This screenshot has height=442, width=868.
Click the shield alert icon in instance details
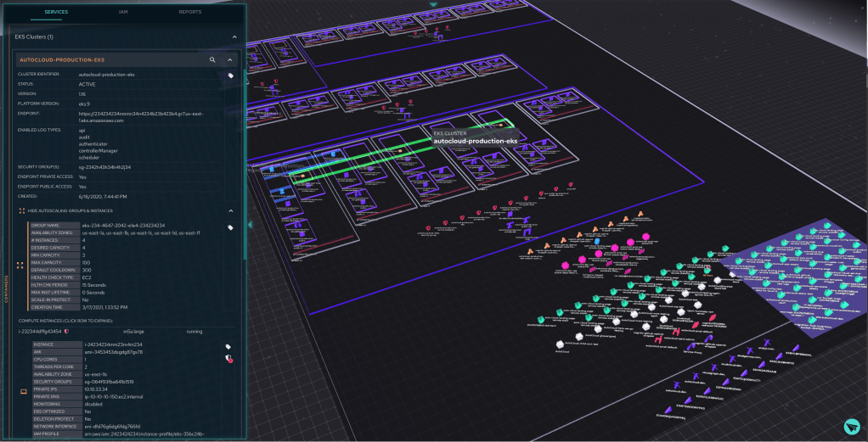[228, 359]
